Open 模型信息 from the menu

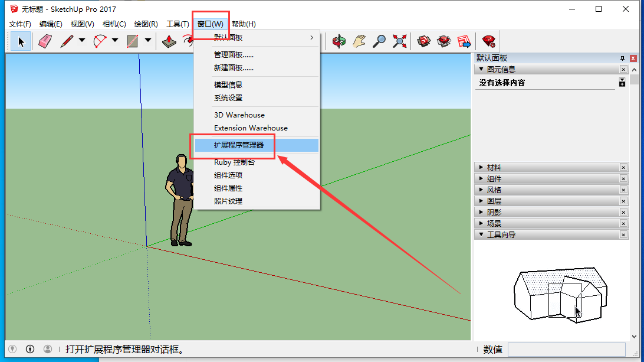pos(257,84)
